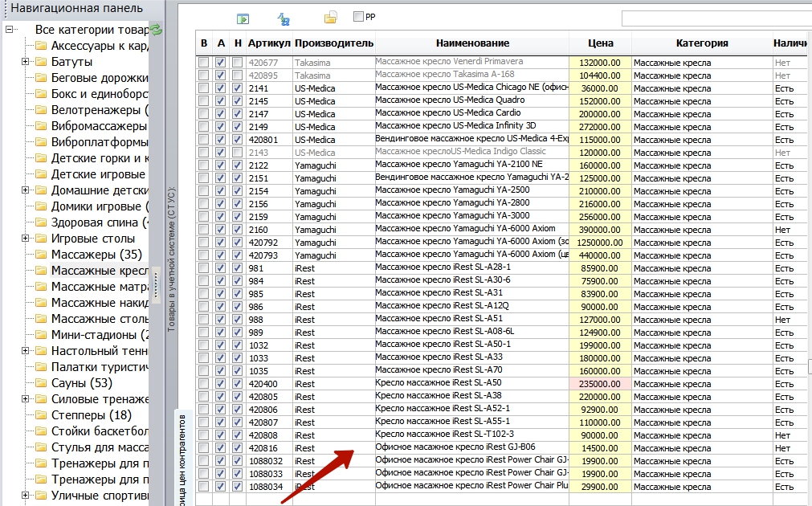Click the Навигационная панель header
The width and height of the screenshot is (812, 506).
(x=76, y=8)
